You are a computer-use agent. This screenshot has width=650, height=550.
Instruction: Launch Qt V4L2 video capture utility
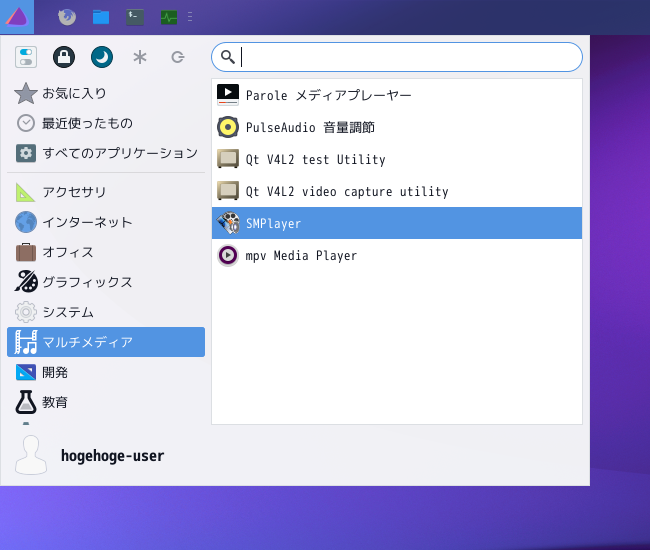[x=397, y=191]
